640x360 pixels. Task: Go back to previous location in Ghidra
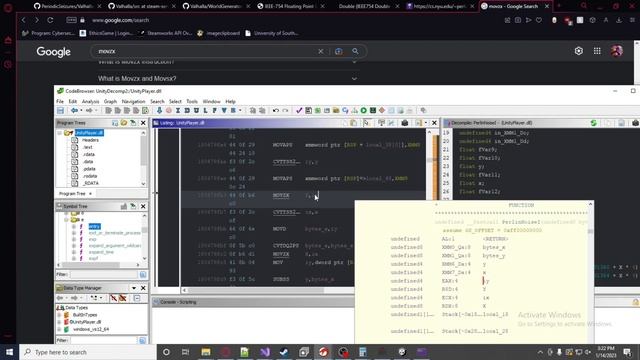pos(74,111)
